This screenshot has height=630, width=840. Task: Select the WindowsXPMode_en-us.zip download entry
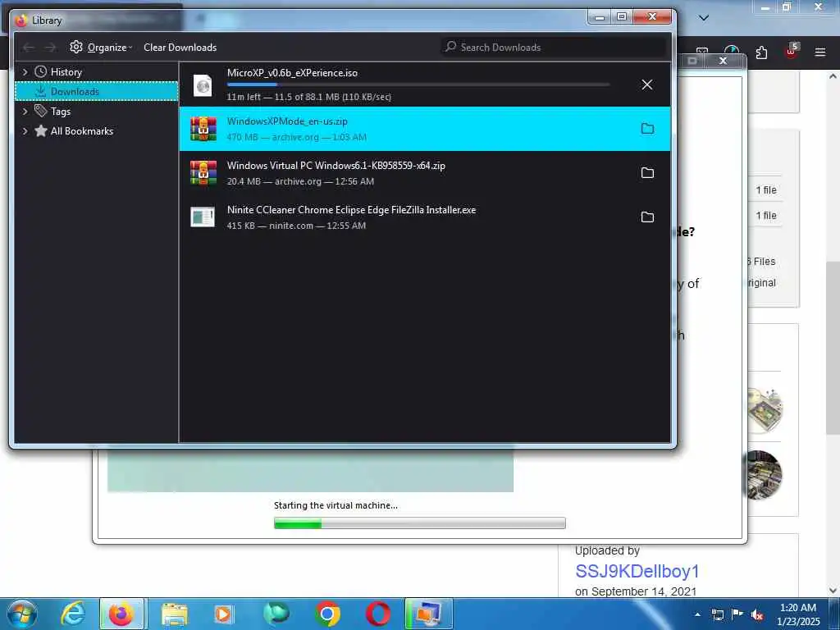coord(425,129)
